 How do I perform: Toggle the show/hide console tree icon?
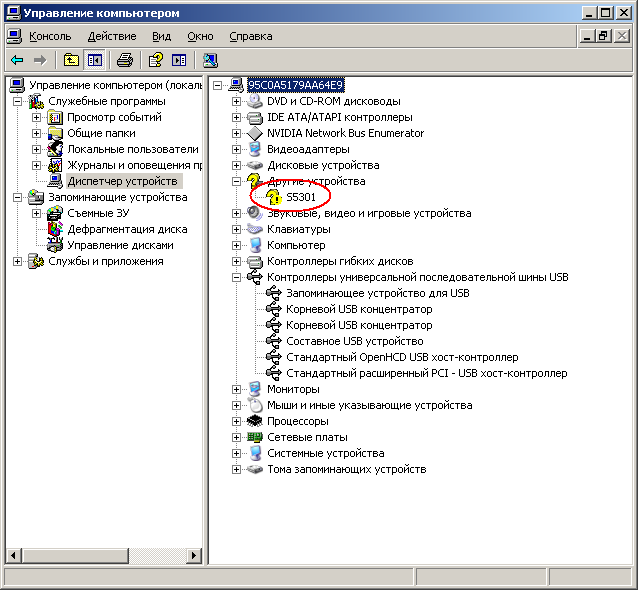click(94, 61)
